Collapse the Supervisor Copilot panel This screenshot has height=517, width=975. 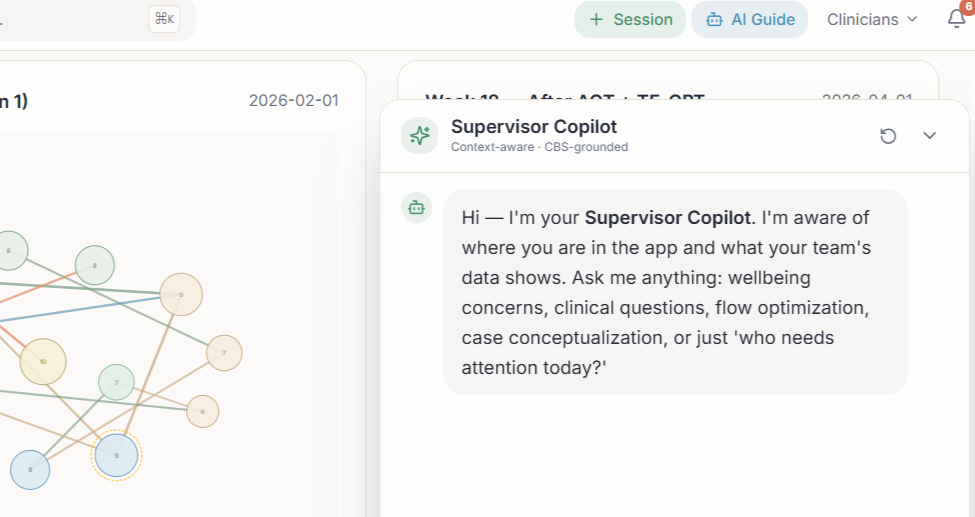pos(930,135)
